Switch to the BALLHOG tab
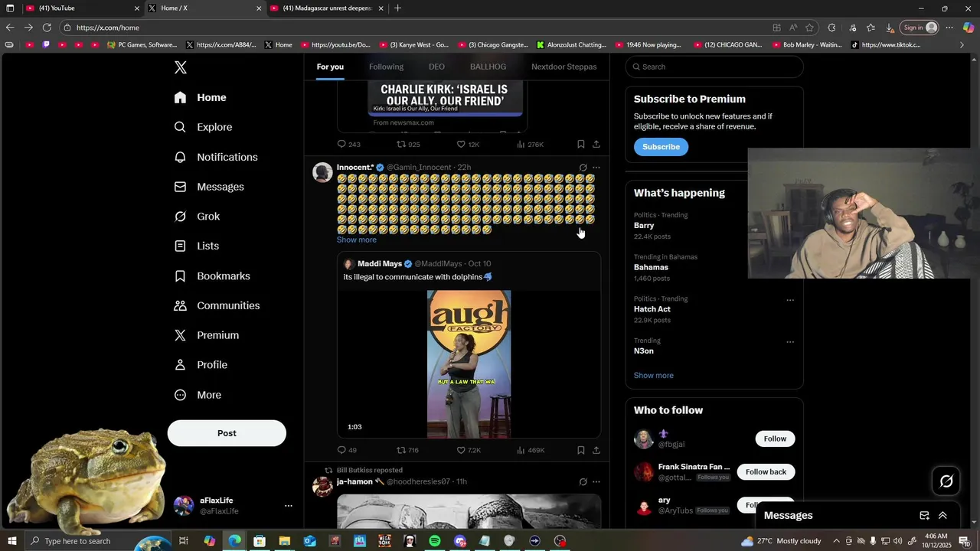The height and width of the screenshot is (551, 980). pyautogui.click(x=488, y=67)
